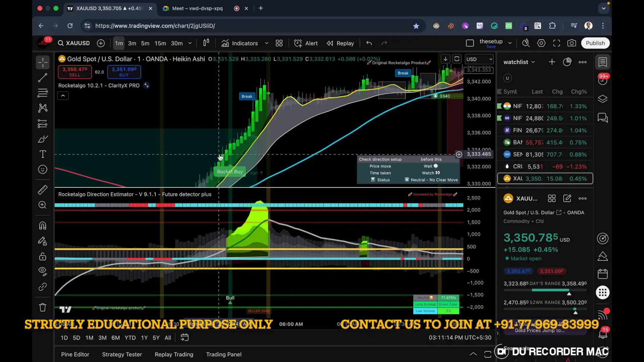Open the Indicators dialog
This screenshot has height=362, width=644.
point(239,43)
